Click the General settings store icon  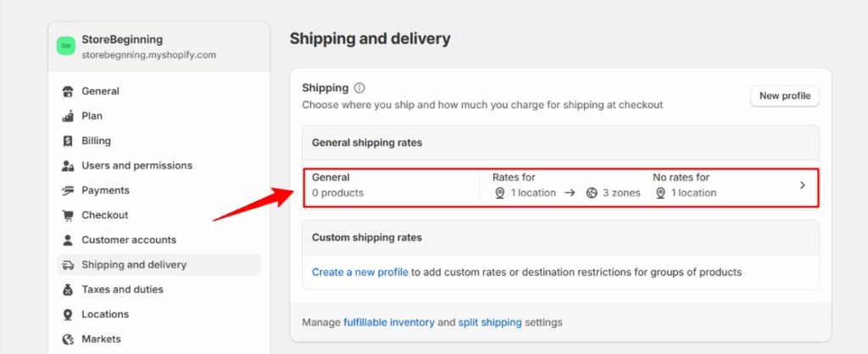click(67, 91)
